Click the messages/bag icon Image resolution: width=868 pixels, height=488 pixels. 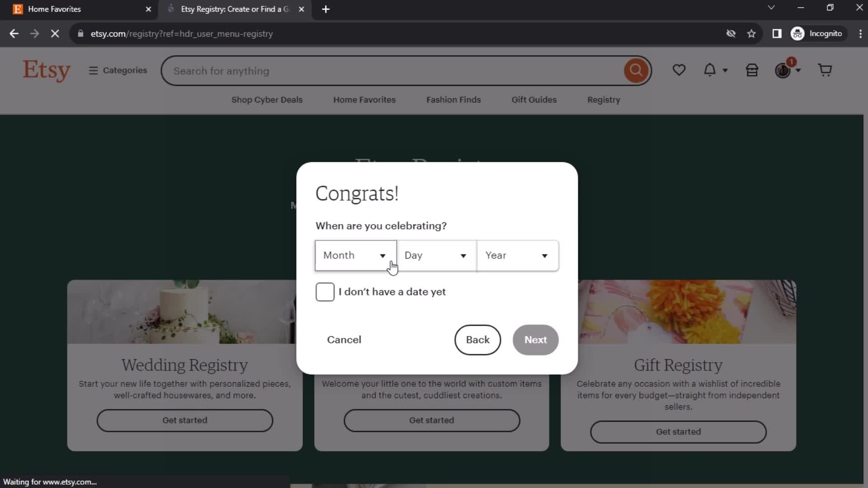point(752,70)
